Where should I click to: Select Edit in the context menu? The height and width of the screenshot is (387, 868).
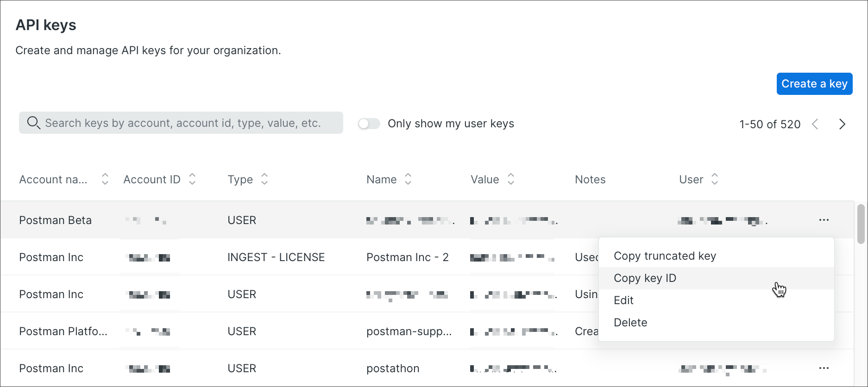[623, 300]
